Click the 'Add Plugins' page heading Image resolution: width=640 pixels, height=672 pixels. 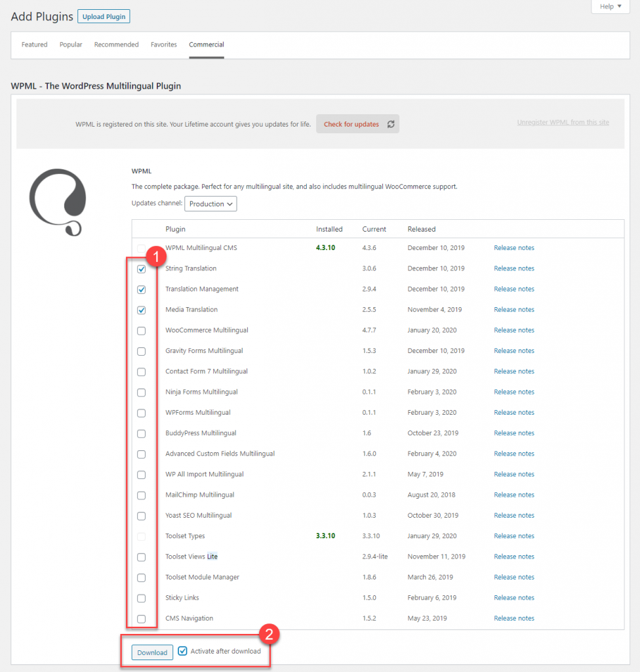tap(42, 16)
